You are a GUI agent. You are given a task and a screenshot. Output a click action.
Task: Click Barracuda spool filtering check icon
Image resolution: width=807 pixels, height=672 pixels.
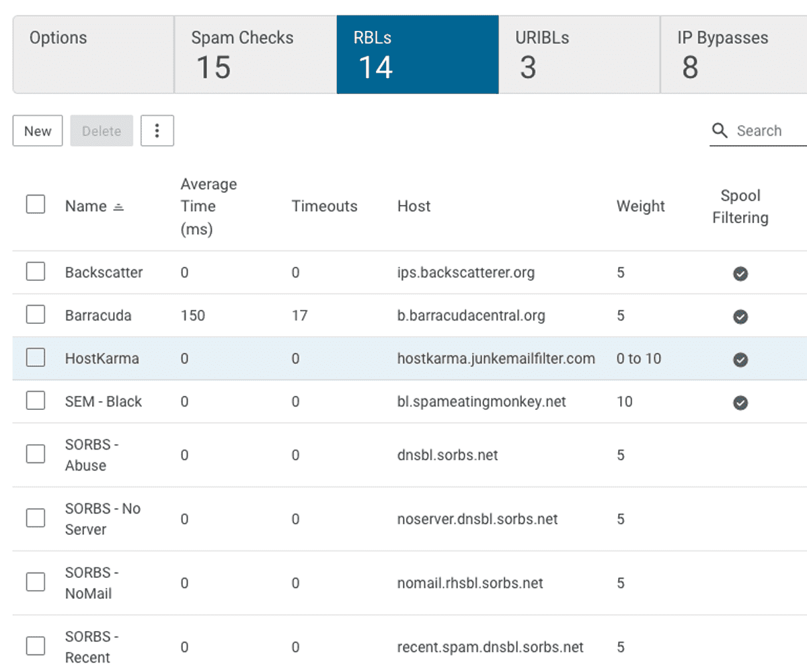(x=740, y=317)
